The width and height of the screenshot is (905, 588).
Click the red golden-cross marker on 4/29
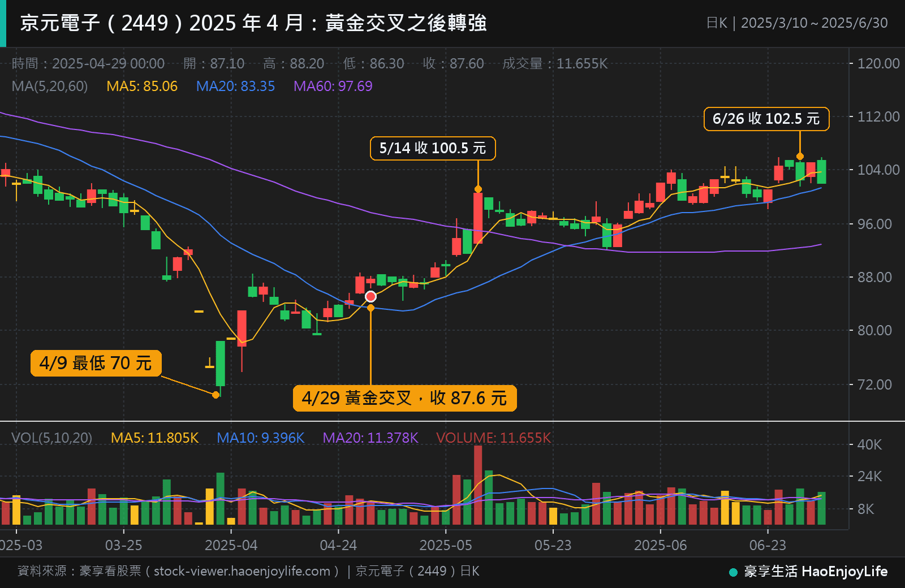tap(370, 297)
